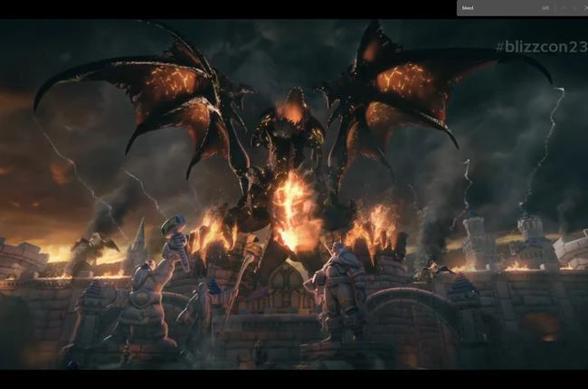The image size is (588, 389).
Task: Click the 0/0 match count text
Action: tap(545, 8)
